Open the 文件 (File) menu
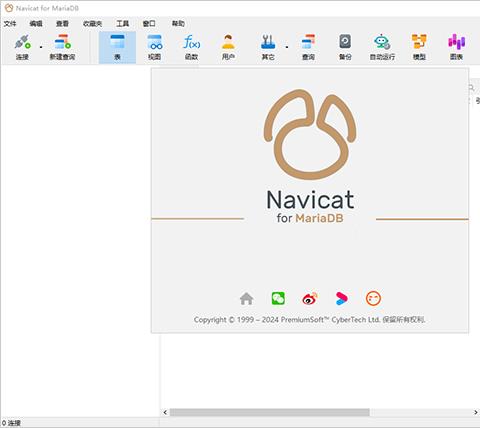 coord(10,23)
